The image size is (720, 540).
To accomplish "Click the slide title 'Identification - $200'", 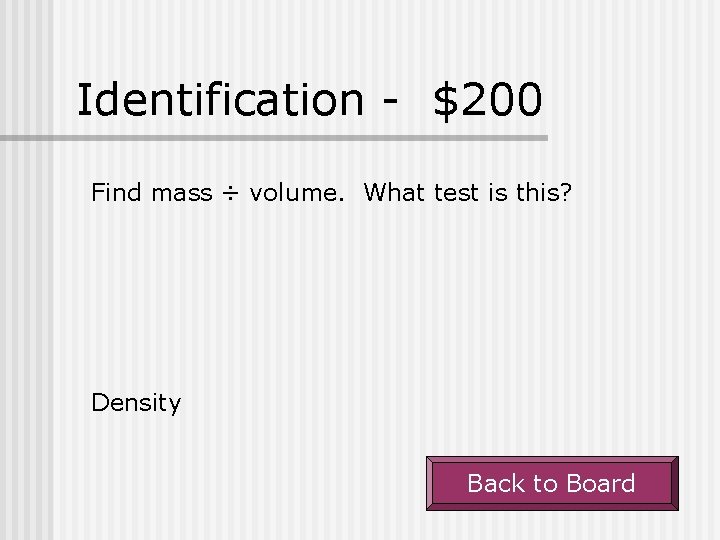I will coord(310,99).
